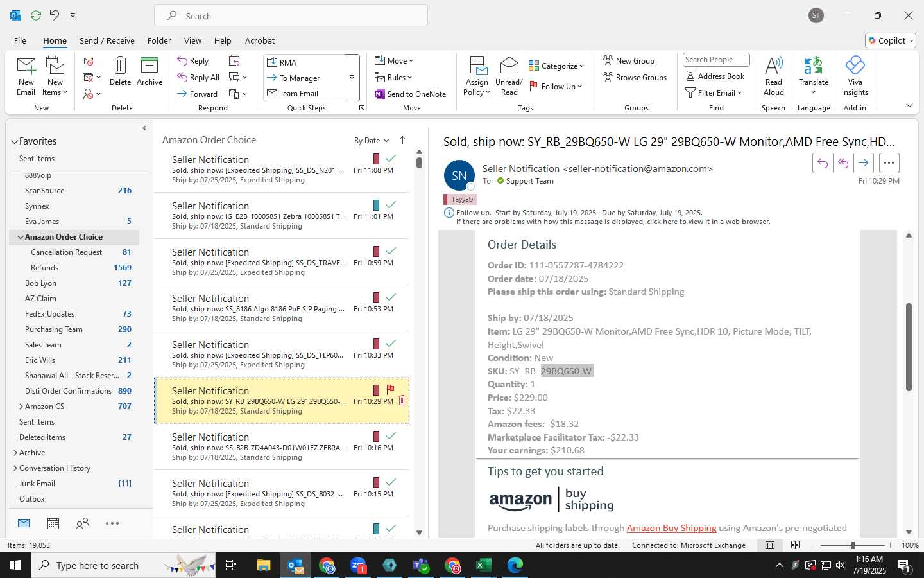The image size is (924, 578).
Task: Open Microsoft Edge from the taskbar
Action: pyautogui.click(x=515, y=565)
